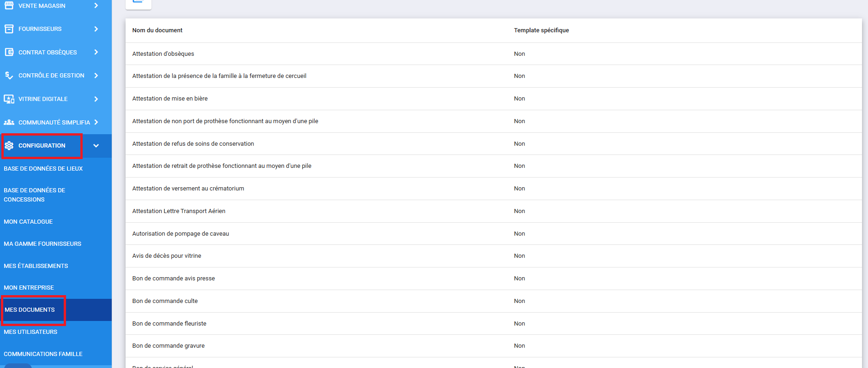This screenshot has height=368, width=868.
Task: Open the Configuration menu label
Action: (42, 146)
